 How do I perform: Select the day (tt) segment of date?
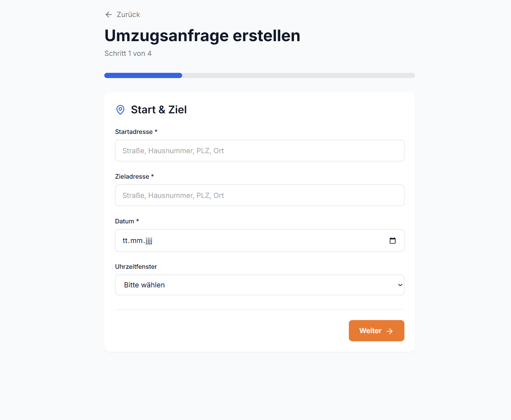[126, 241]
